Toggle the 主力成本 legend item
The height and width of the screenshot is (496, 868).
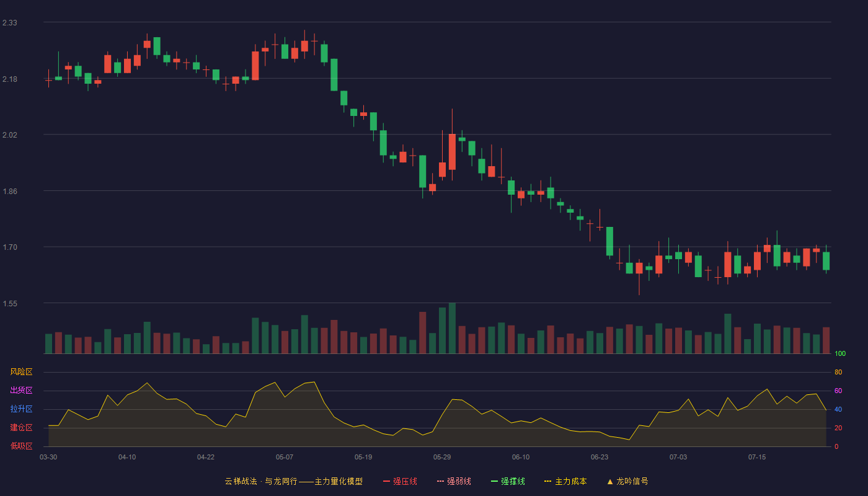(x=565, y=481)
